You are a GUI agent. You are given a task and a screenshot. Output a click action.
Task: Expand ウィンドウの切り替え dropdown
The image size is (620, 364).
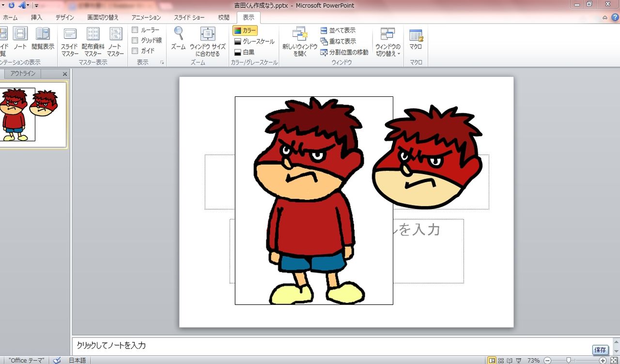(387, 42)
